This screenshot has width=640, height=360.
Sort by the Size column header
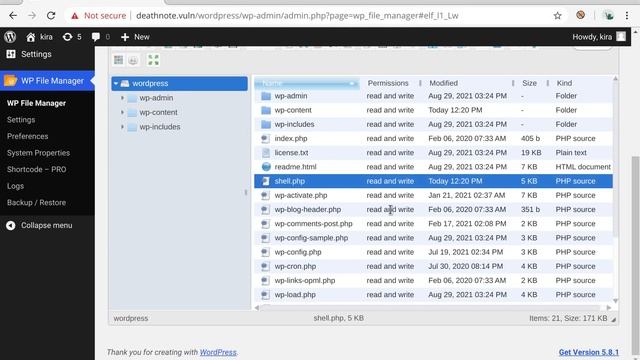[x=529, y=83]
